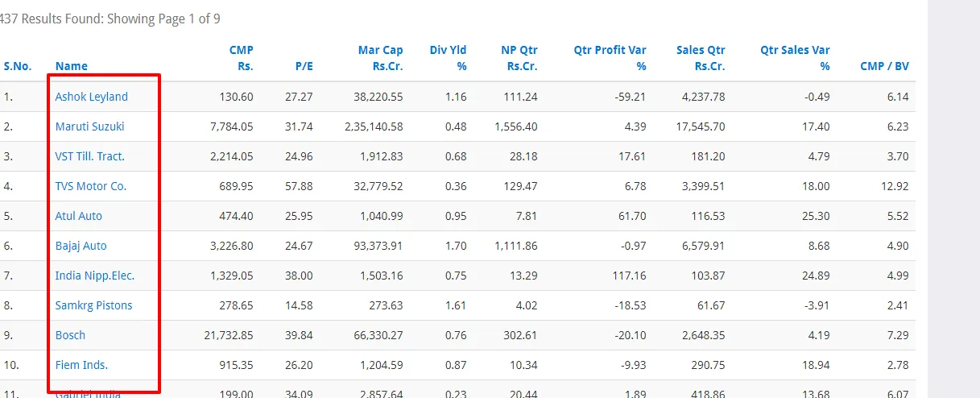Viewport: 980px width, 398px height.
Task: Select VST Till. Tract. sales 181.20
Action: [708, 156]
